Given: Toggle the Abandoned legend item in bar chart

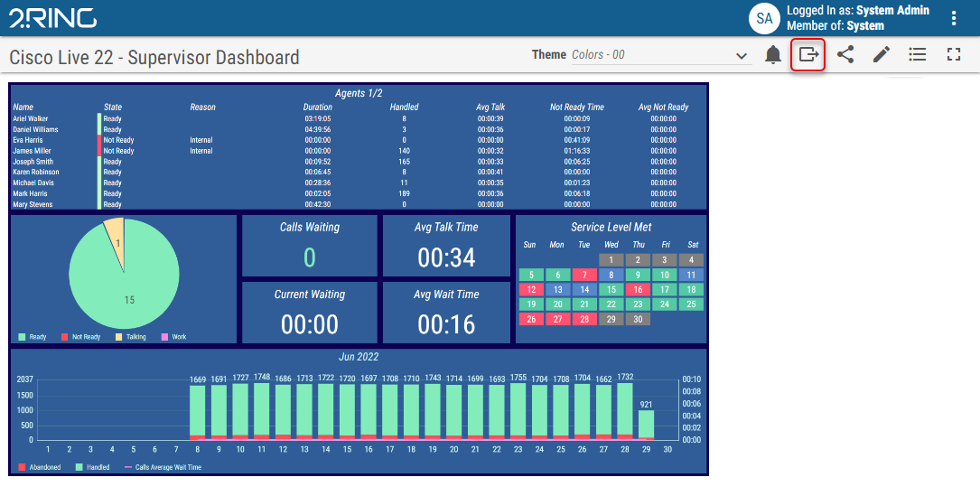Looking at the screenshot, I should [41, 467].
